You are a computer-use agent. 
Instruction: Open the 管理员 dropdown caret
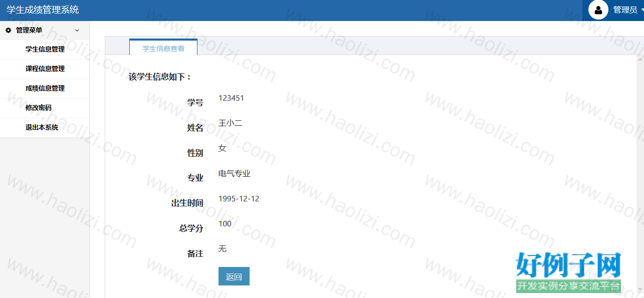(642, 10)
